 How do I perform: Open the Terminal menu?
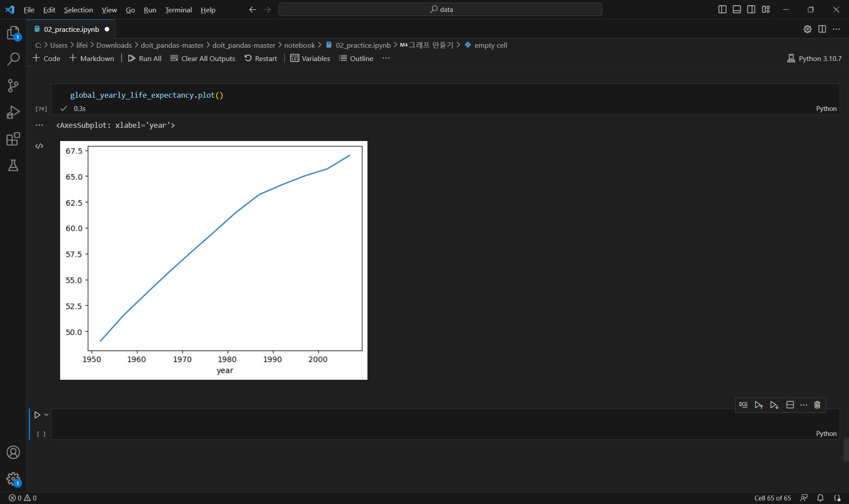point(178,10)
